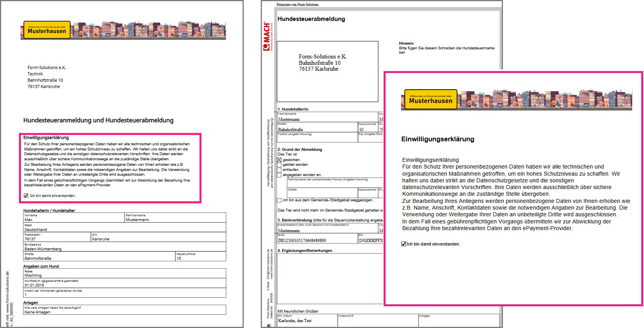Click the 'Formulare von Form-Solutions' header text
Image resolution: width=644 pixels, height=328 pixels.
point(298,5)
